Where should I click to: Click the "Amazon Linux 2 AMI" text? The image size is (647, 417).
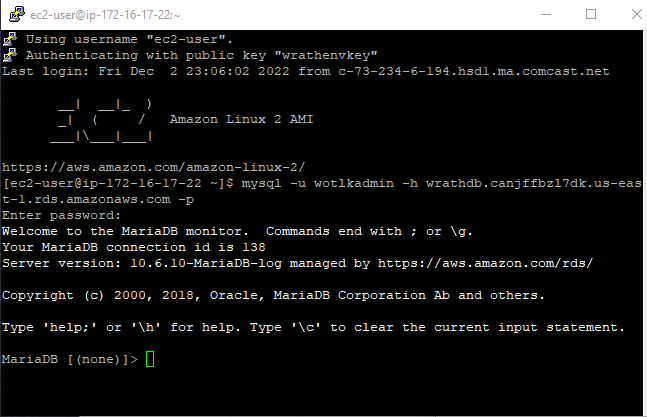243,119
